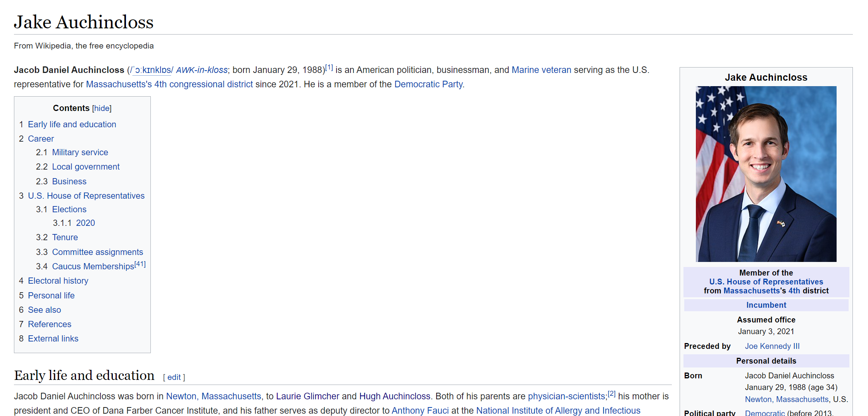This screenshot has width=868, height=416.
Task: Open Local government contents link
Action: tap(86, 166)
